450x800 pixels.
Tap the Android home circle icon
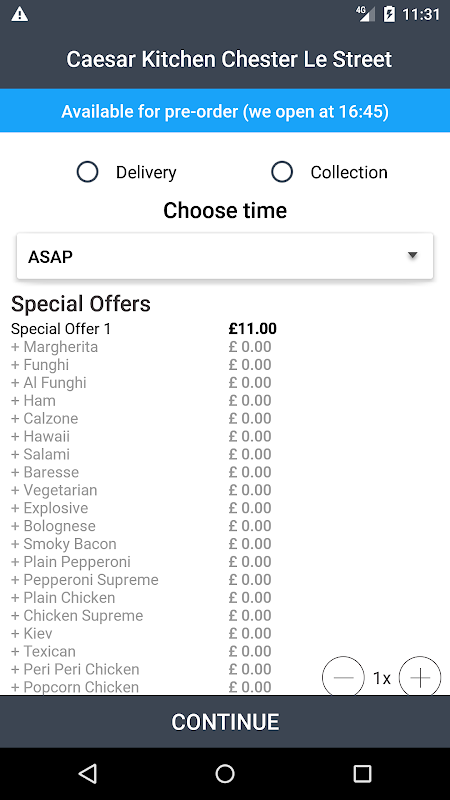225,773
